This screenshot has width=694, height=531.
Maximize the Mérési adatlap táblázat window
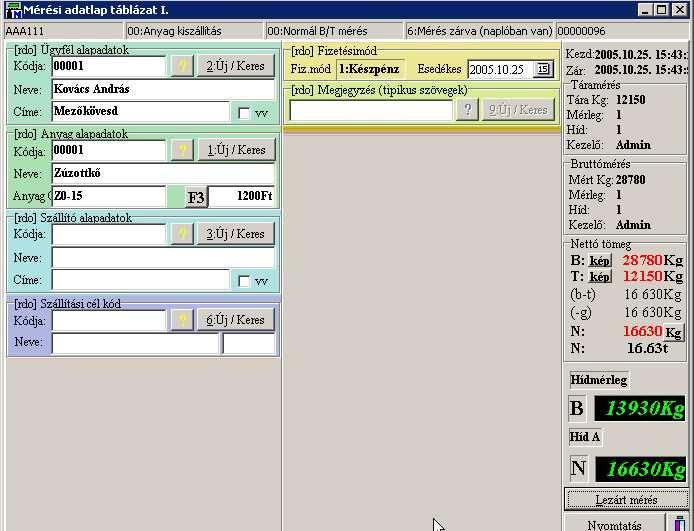[661, 10]
